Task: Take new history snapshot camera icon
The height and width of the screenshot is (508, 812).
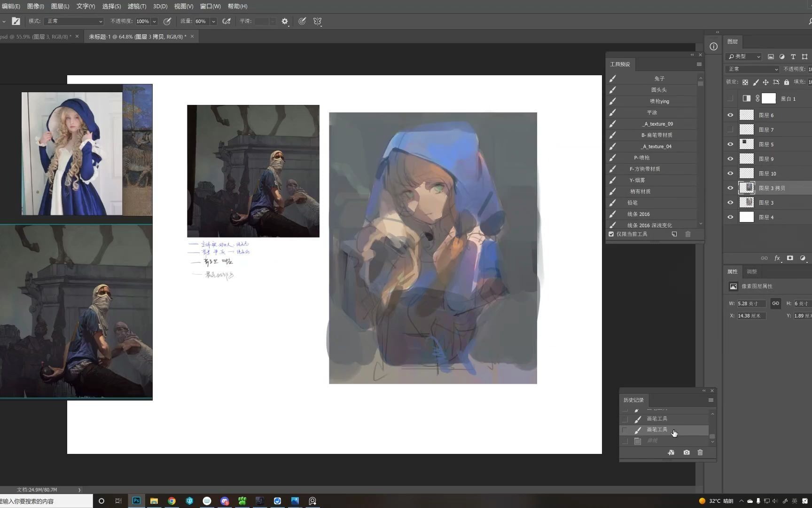Action: click(687, 452)
